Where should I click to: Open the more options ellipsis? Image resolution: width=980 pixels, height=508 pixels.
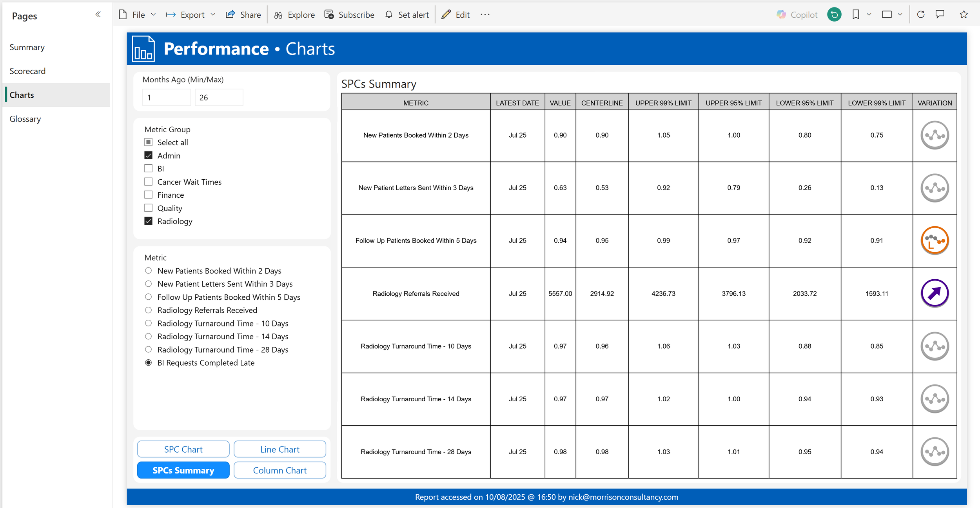pos(485,15)
